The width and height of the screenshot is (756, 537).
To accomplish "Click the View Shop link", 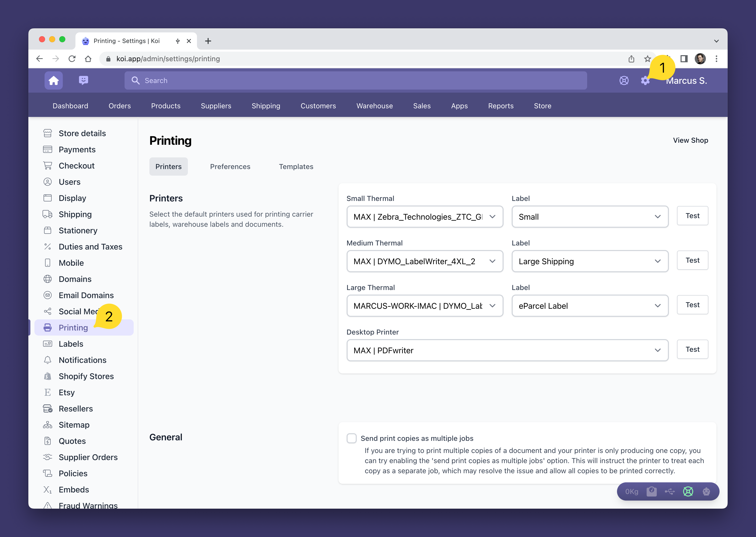I will (x=690, y=140).
